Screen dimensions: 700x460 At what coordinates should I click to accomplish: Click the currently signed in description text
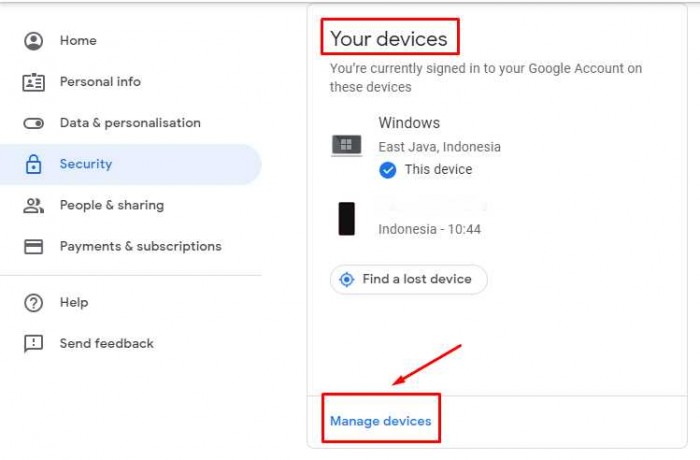486,78
